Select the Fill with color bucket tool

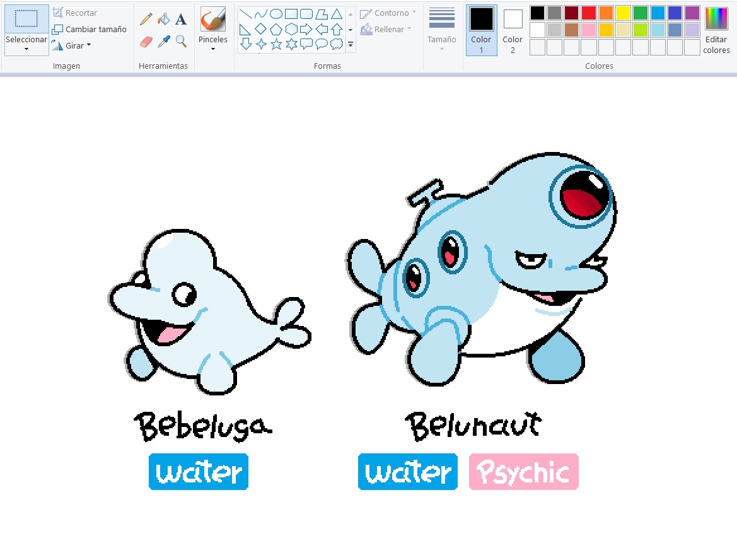coord(163,20)
